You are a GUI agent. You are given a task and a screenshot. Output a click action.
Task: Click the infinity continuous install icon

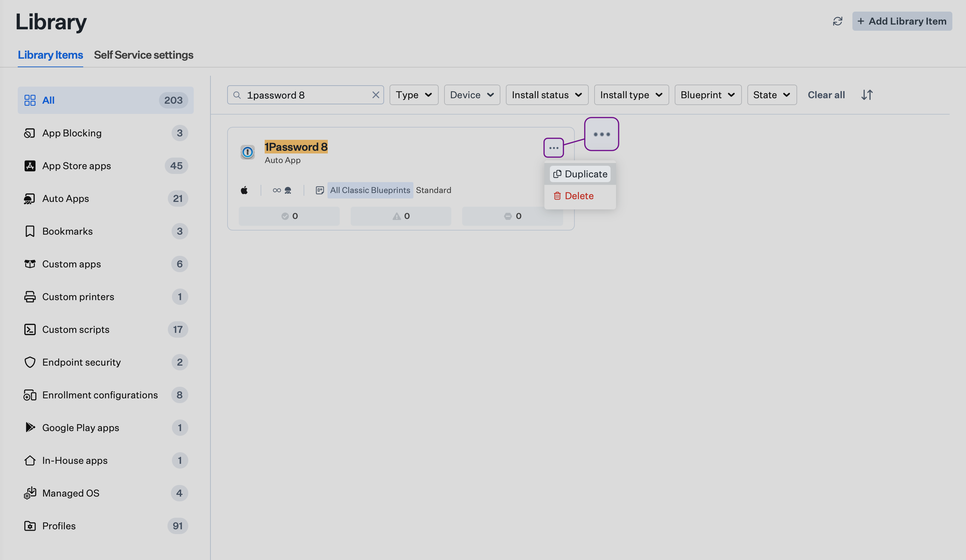[276, 190]
